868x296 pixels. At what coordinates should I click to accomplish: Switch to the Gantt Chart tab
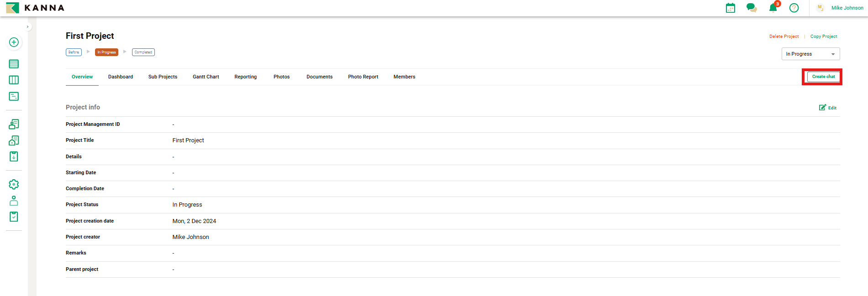click(206, 77)
